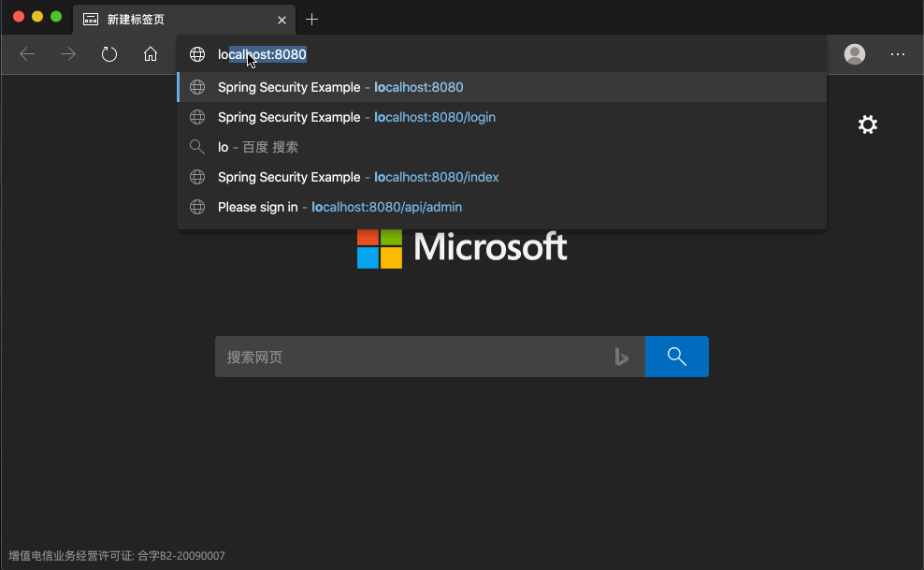Open the user profile avatar

point(855,54)
